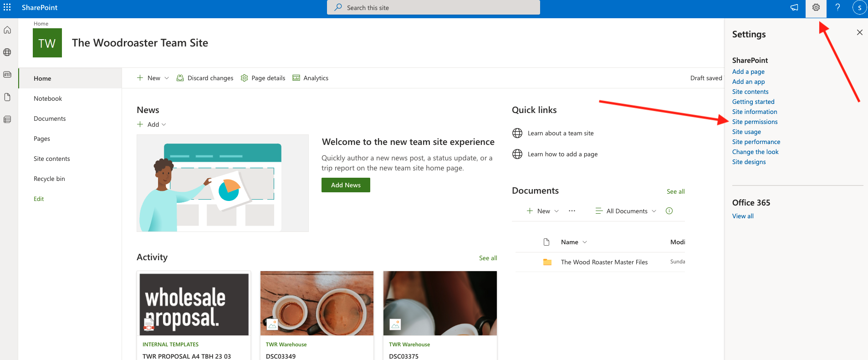Open Learn about a team site link
This screenshot has height=360, width=868.
pyautogui.click(x=561, y=133)
